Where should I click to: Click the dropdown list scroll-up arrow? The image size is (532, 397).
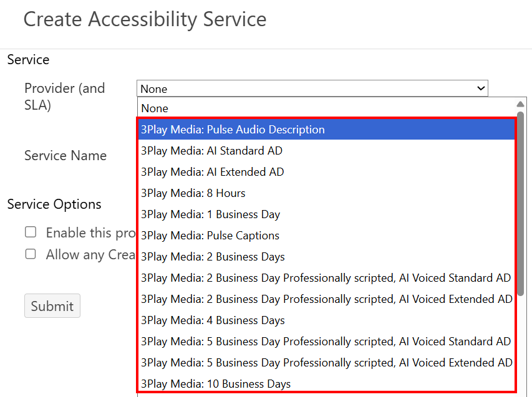(520, 103)
